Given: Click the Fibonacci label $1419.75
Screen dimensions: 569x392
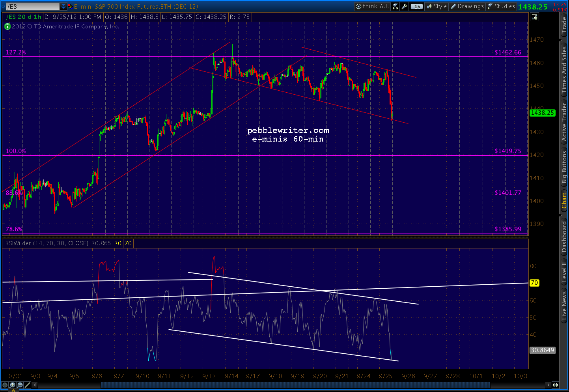Looking at the screenshot, I should 508,151.
